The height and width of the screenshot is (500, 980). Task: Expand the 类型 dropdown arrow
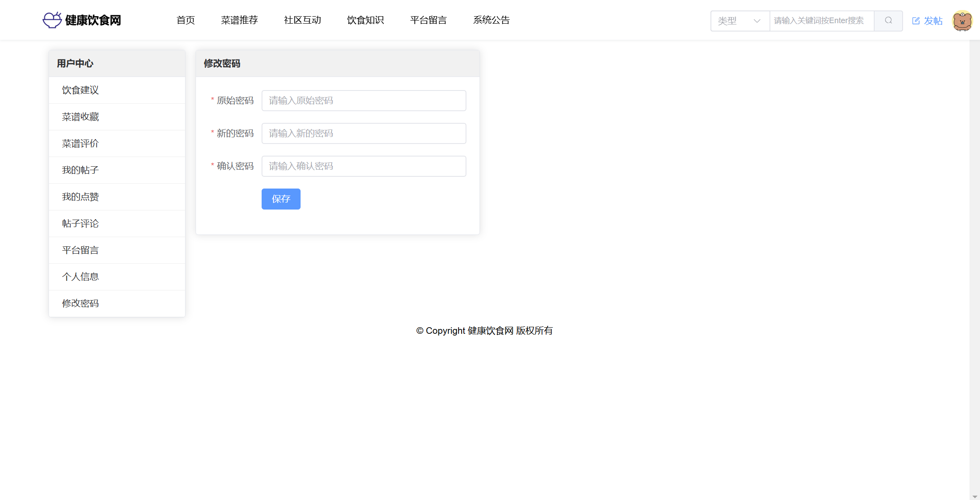click(x=757, y=21)
